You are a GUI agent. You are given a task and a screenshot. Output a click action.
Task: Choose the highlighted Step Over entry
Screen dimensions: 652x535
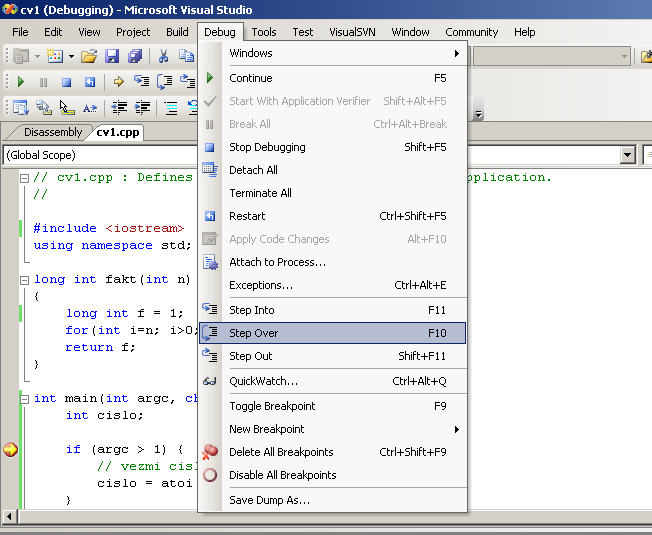tap(332, 333)
